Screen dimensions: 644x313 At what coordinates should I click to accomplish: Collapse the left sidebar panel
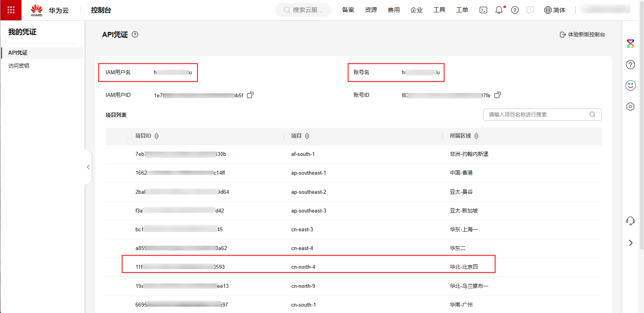coord(88,167)
